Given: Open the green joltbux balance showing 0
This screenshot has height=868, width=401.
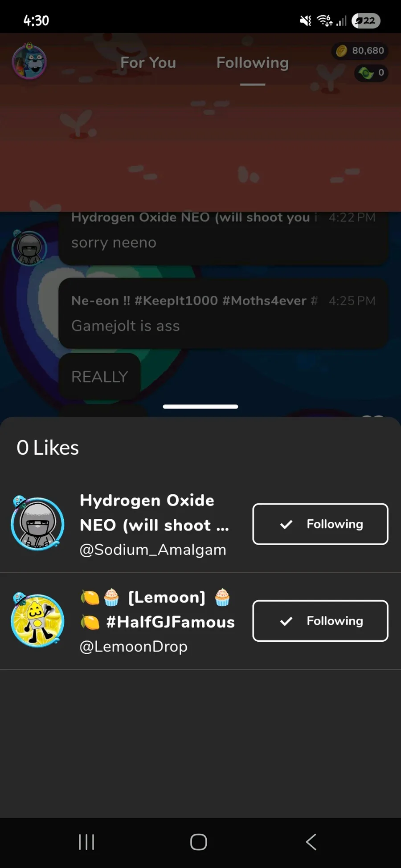Looking at the screenshot, I should coord(371,73).
